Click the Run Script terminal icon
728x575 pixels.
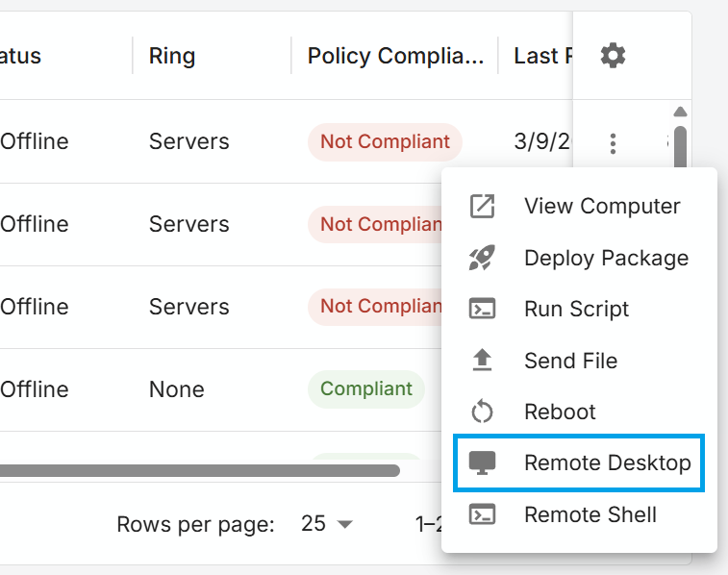(482, 309)
